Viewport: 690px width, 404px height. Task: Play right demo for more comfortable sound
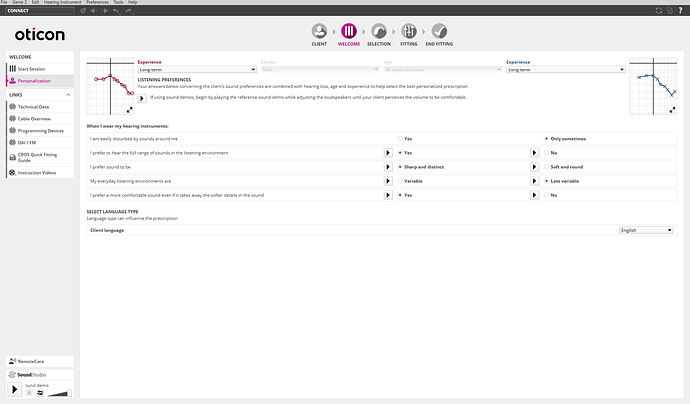(534, 195)
